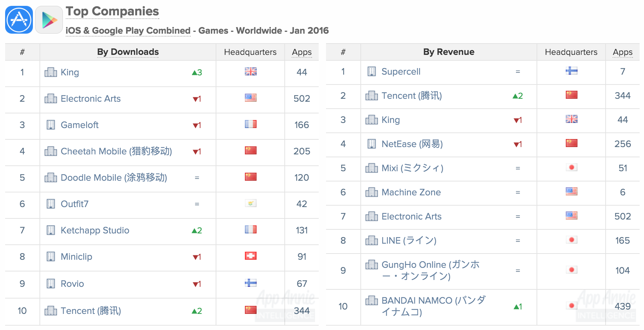This screenshot has height=330, width=644.
Task: Click the building icon beside Outfit7
Action: 51,204
